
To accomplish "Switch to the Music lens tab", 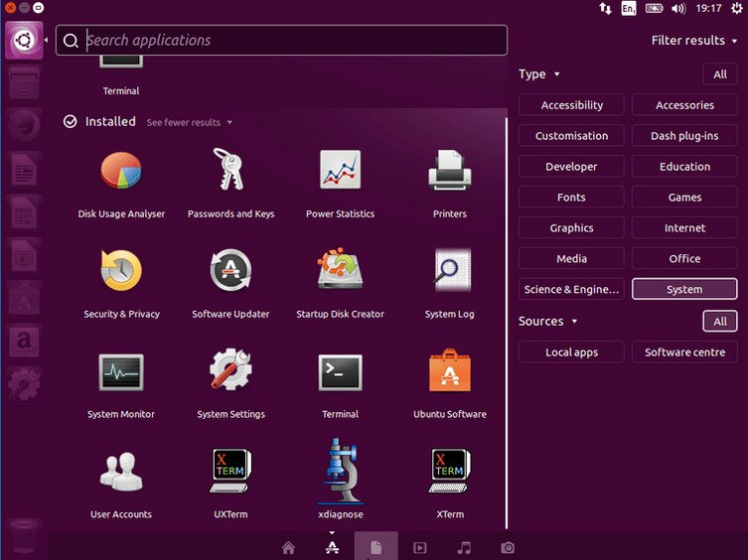I will click(x=464, y=548).
